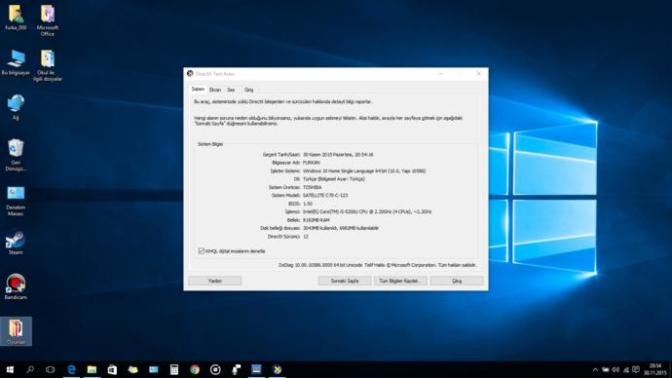Open the DirectX diagnostic taskbar icon
The height and width of the screenshot is (378, 672).
277,369
